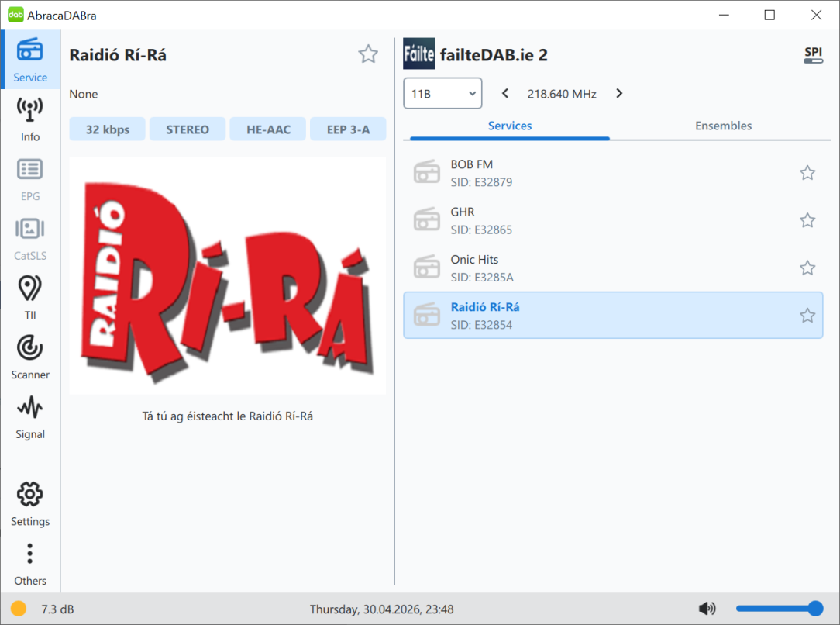The width and height of the screenshot is (840, 625).
Task: Toggle favorite star for BOB FM
Action: pos(807,173)
